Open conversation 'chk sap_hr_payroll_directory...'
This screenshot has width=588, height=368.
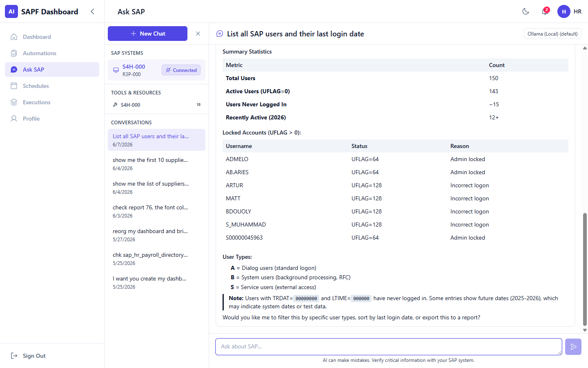(x=156, y=258)
